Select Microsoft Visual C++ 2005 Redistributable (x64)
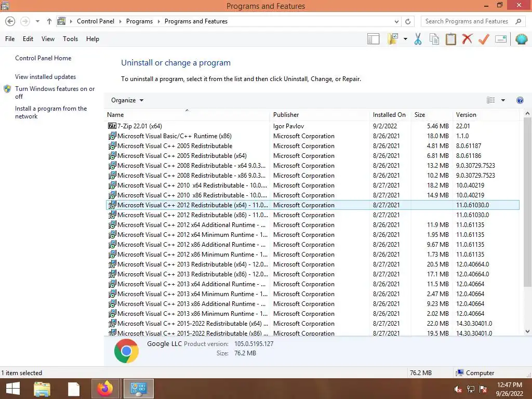Screen dimensions: 532x399 (312, 156)
